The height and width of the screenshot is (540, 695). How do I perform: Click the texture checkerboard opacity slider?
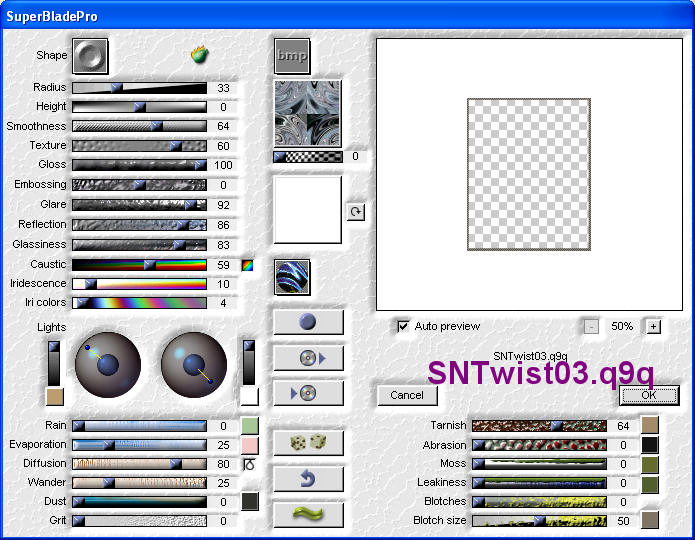tap(308, 157)
